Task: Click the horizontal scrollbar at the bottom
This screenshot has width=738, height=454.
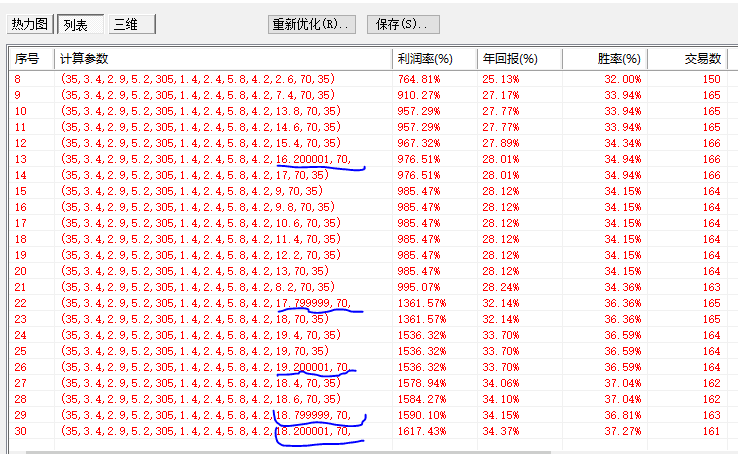Action: click(x=288, y=452)
